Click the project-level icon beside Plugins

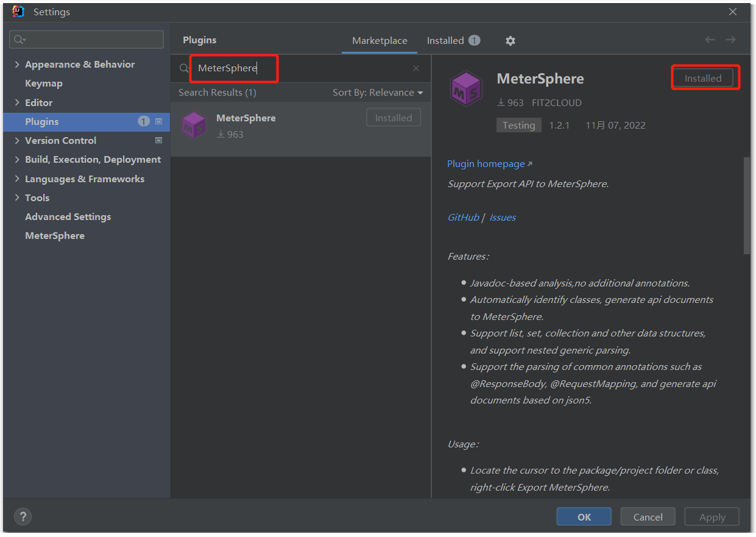coord(159,121)
